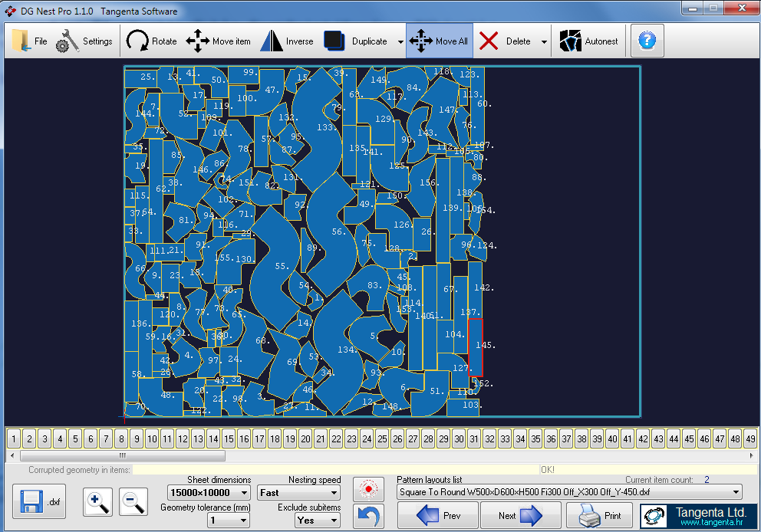Viewport: 761px width, 532px height.
Task: Select nested part 51
Action: (430, 392)
